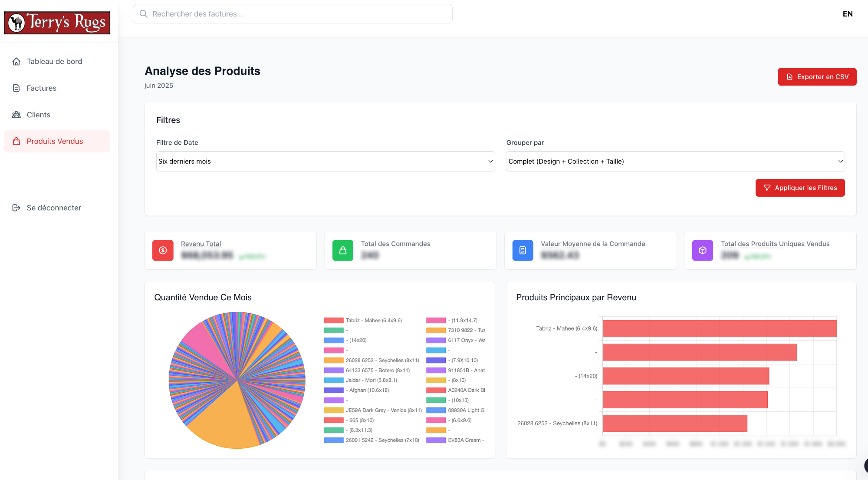868x480 pixels.
Task: Click the purple Produits Uniques cube icon
Action: click(702, 250)
